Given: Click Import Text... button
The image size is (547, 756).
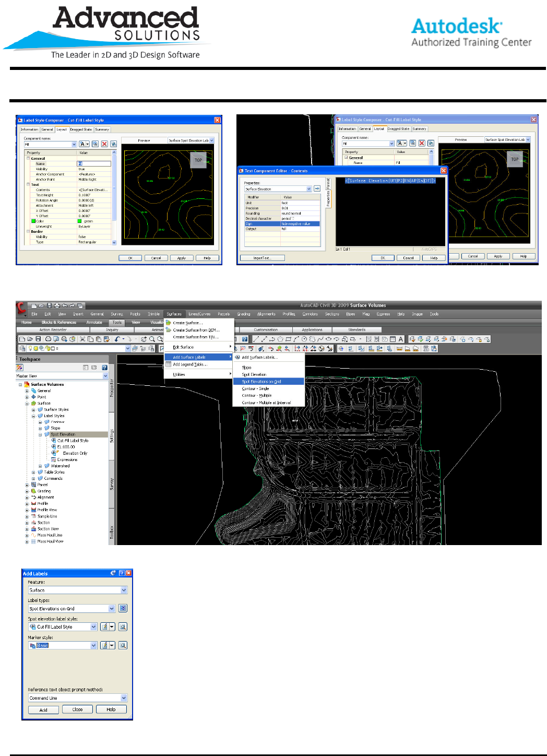Looking at the screenshot, I should pyautogui.click(x=263, y=258).
